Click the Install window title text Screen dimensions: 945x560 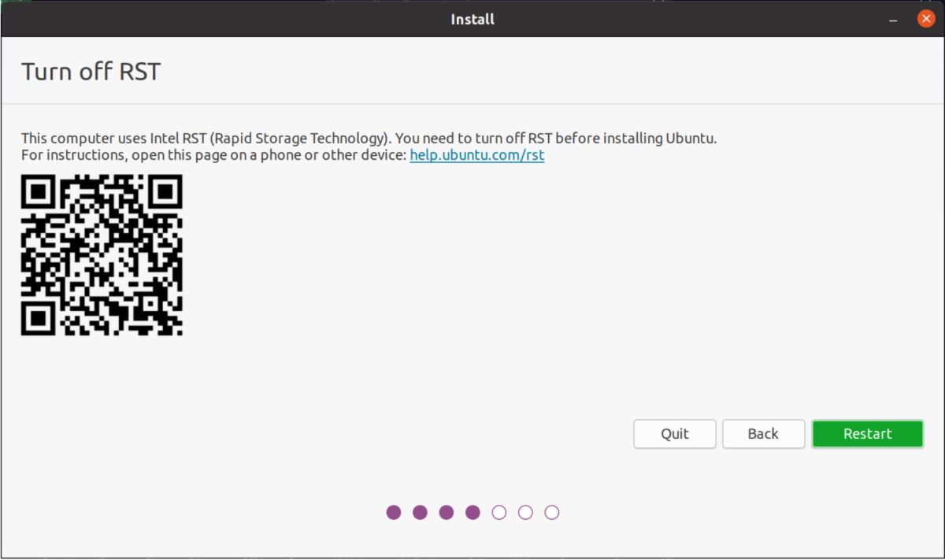point(472,19)
